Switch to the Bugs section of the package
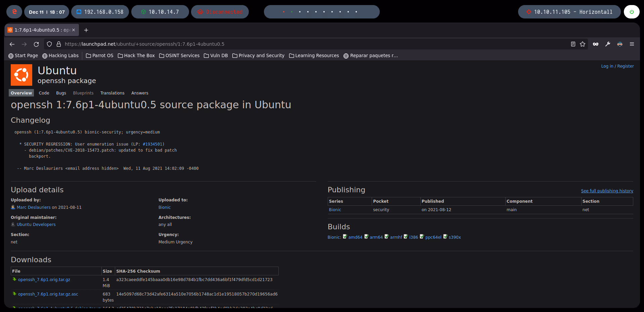The height and width of the screenshot is (312, 644). pyautogui.click(x=61, y=93)
